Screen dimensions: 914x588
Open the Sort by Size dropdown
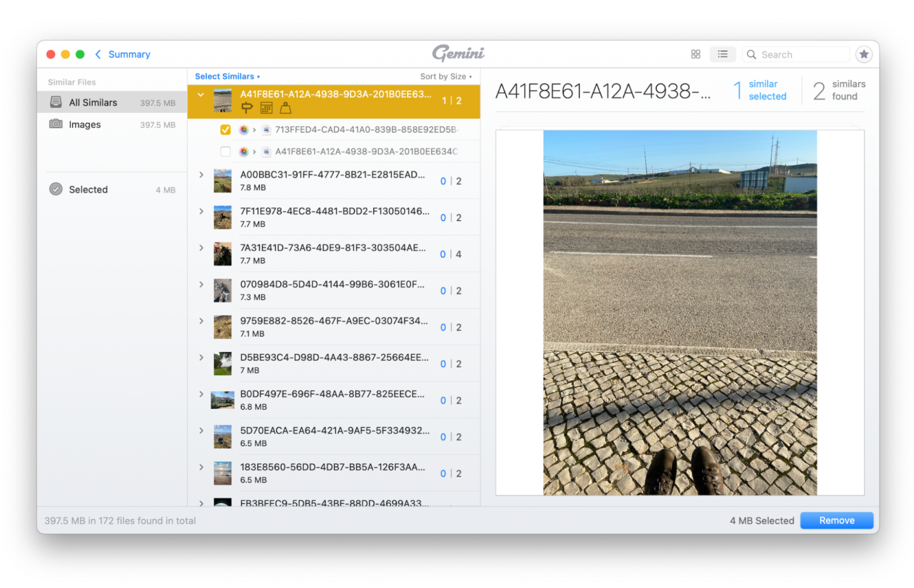pyautogui.click(x=446, y=77)
